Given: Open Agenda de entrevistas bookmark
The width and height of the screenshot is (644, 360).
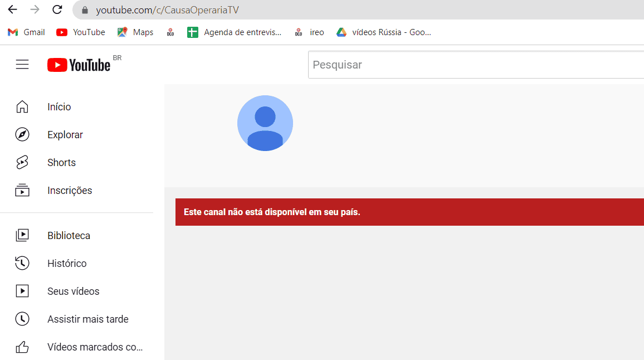Looking at the screenshot, I should tap(235, 32).
